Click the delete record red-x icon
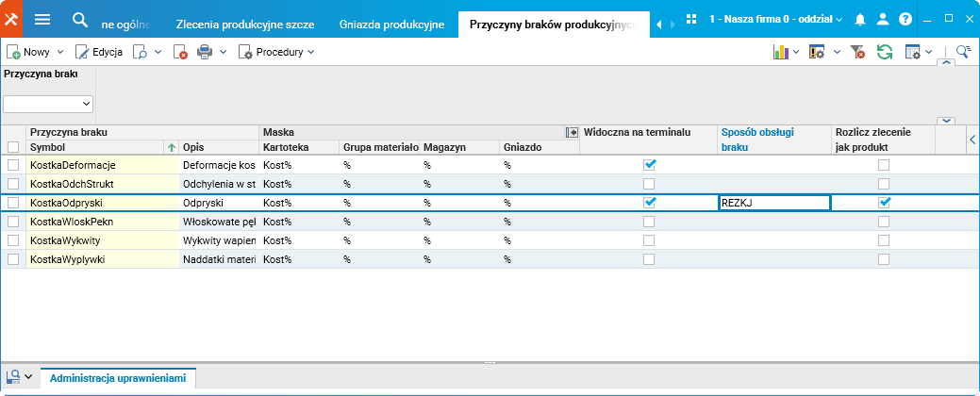Viewport: 980px width, 396px height. [180, 53]
